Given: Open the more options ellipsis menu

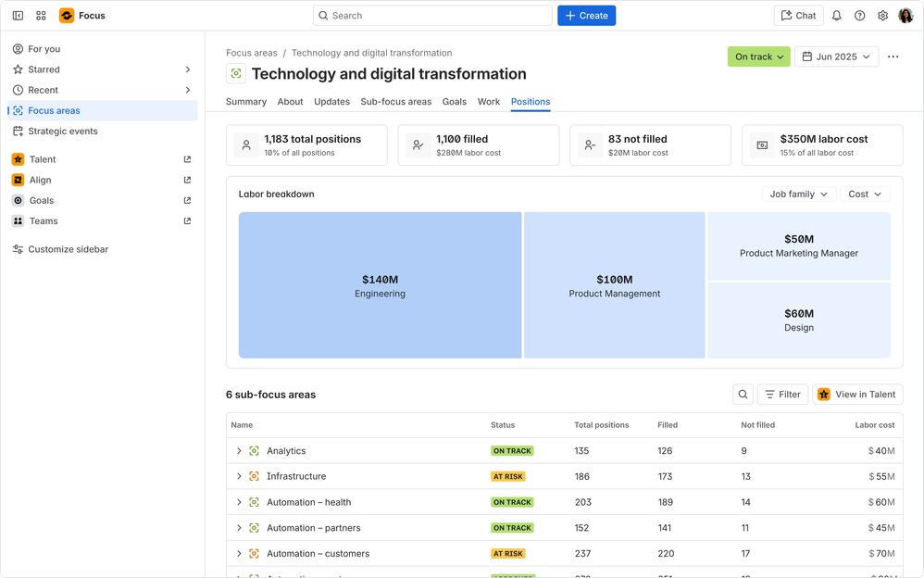Looking at the screenshot, I should pyautogui.click(x=893, y=57).
